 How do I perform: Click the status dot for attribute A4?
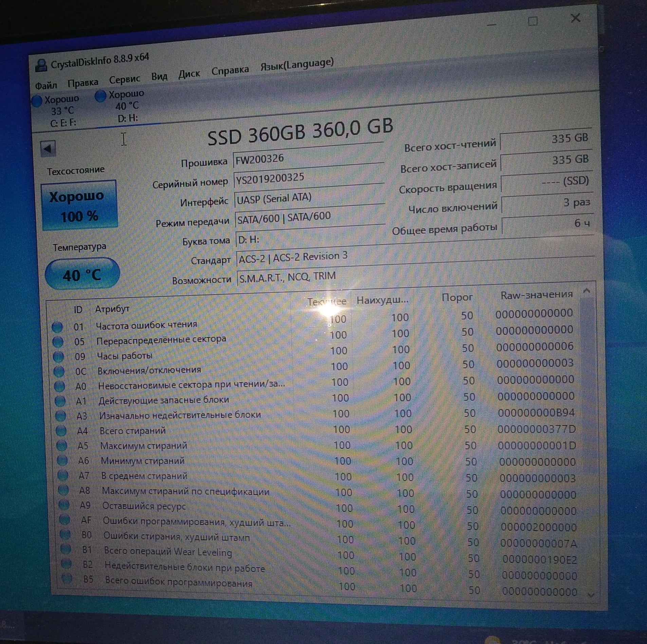tap(61, 431)
